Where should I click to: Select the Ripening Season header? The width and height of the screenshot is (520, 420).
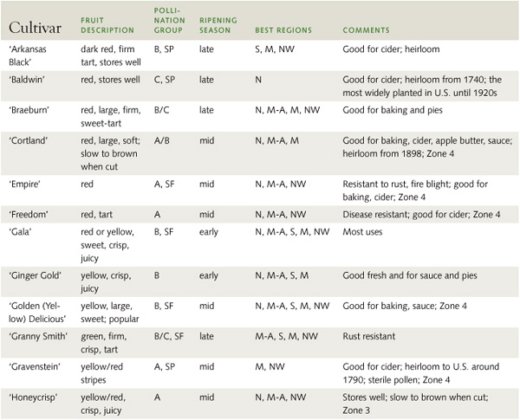(x=218, y=25)
